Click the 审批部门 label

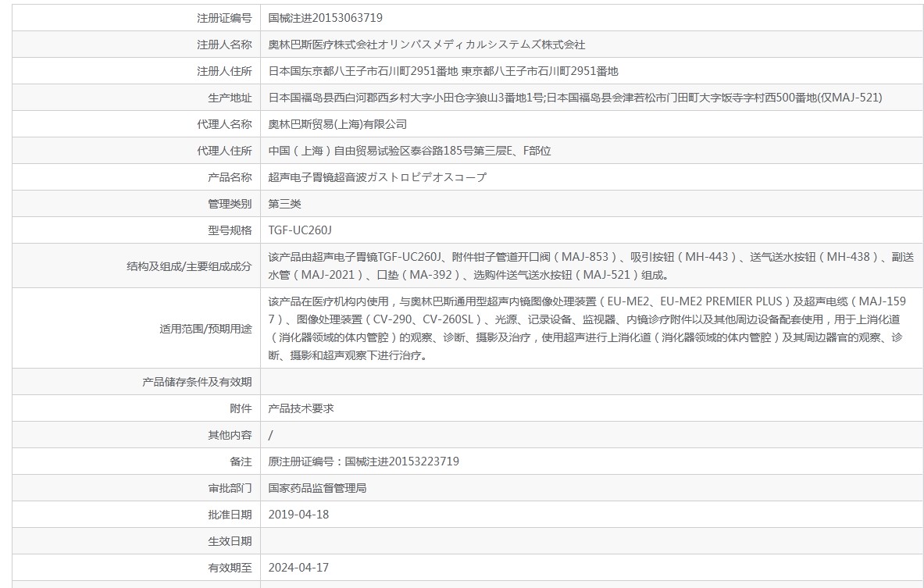tap(230, 488)
